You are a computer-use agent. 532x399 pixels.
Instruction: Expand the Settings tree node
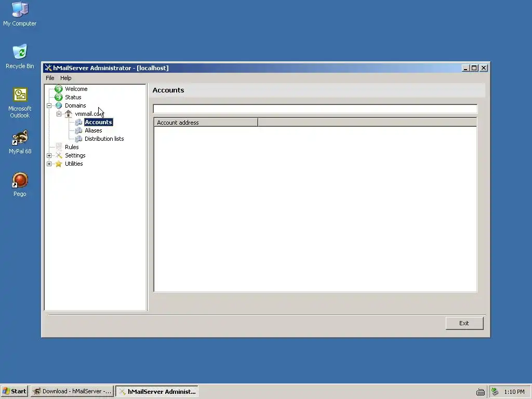click(x=49, y=155)
